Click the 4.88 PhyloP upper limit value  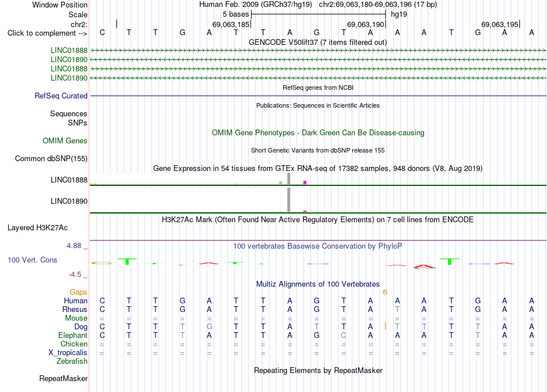tap(74, 246)
